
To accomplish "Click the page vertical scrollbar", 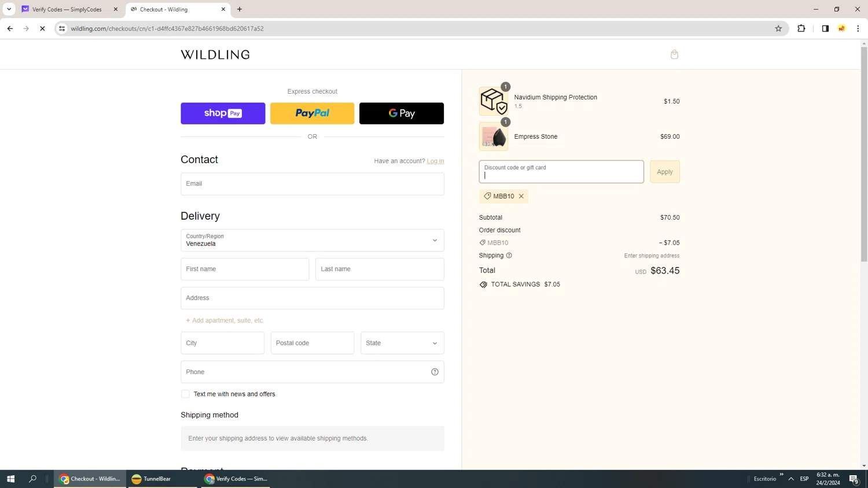I will [864, 154].
